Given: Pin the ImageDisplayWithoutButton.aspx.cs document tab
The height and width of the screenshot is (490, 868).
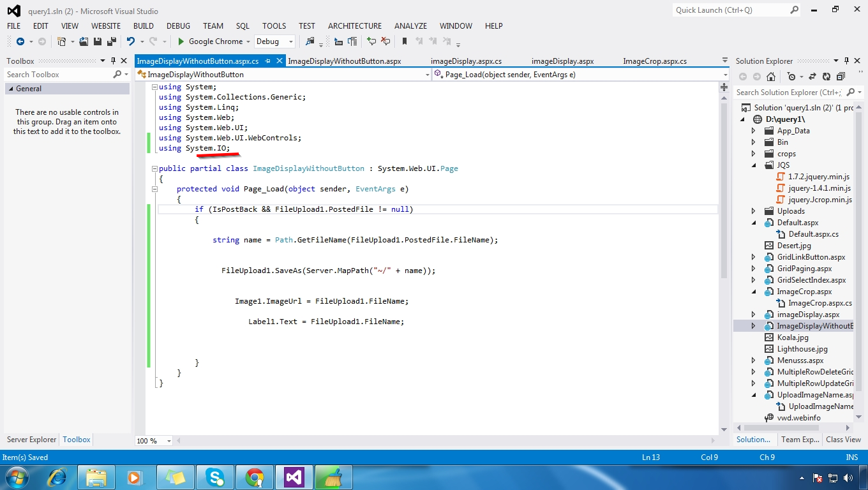Looking at the screenshot, I should (x=267, y=61).
